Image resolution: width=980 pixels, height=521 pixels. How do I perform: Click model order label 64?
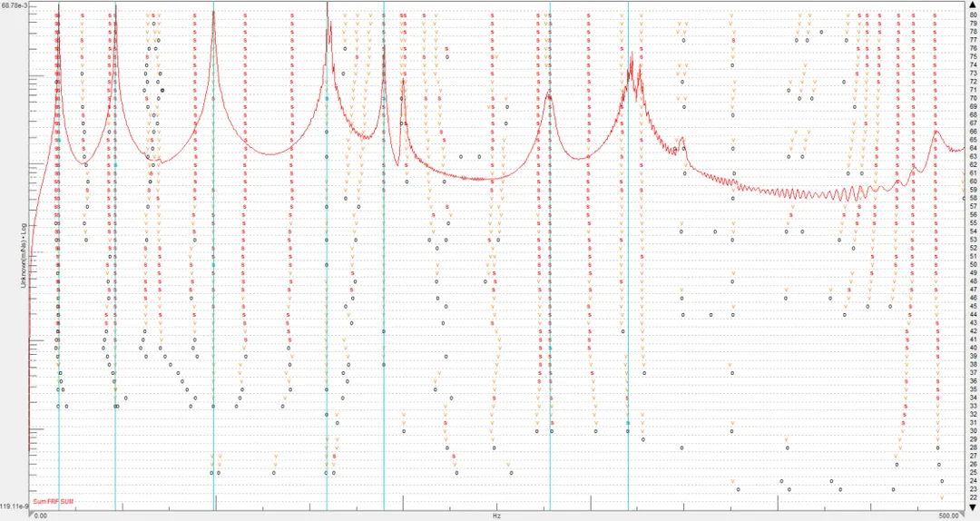tap(973, 148)
